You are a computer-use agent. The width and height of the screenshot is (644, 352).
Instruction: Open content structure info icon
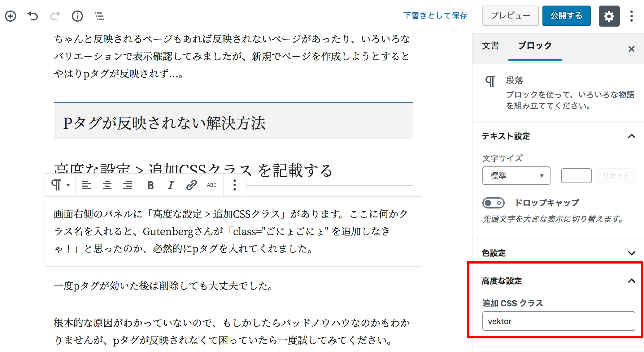pyautogui.click(x=77, y=16)
